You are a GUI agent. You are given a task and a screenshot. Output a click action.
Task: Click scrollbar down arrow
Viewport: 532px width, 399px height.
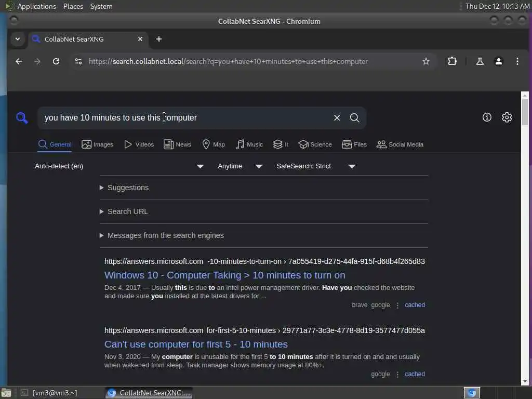[x=525, y=381]
